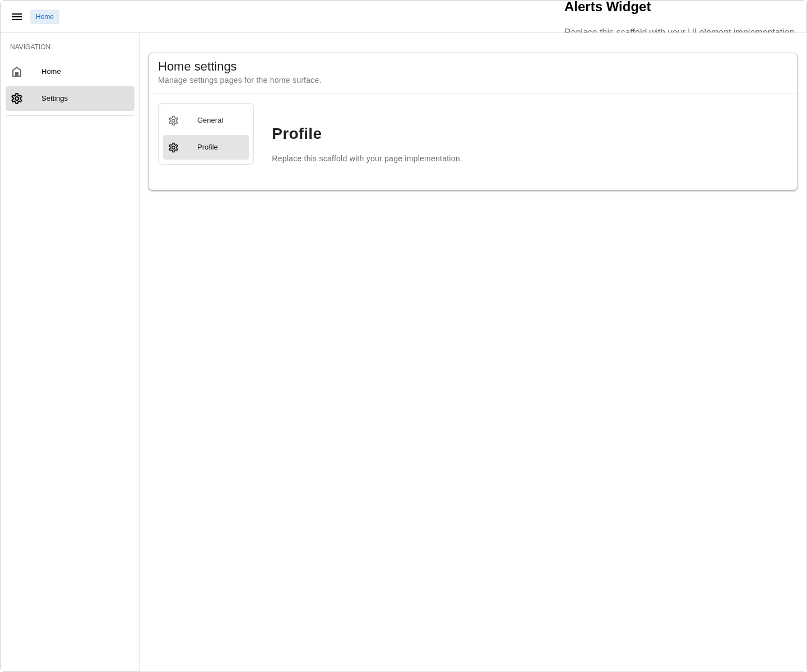
Task: Open Home from the navigation list
Action: (x=70, y=72)
